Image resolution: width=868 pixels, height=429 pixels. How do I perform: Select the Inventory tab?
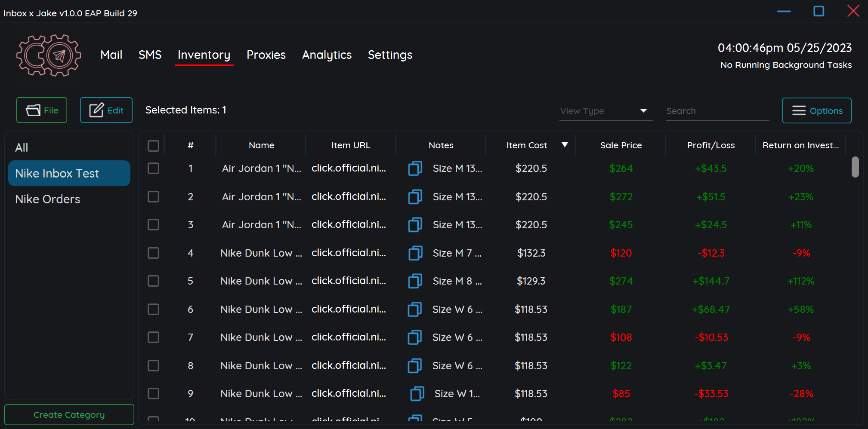pos(204,55)
